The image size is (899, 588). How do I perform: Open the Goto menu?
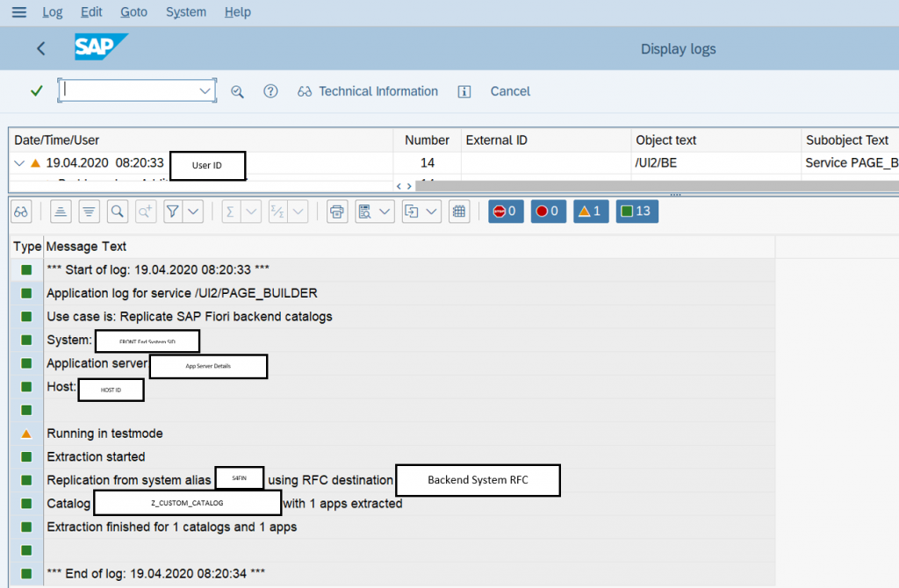click(x=133, y=12)
